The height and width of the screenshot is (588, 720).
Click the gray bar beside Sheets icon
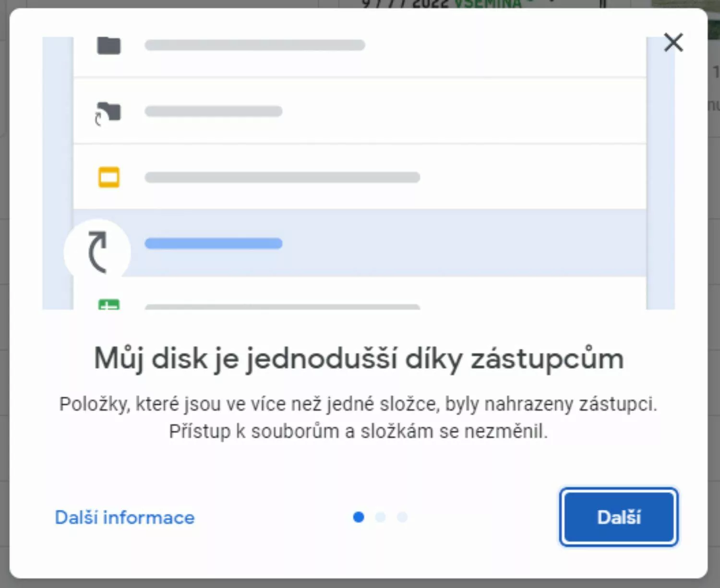tap(282, 306)
